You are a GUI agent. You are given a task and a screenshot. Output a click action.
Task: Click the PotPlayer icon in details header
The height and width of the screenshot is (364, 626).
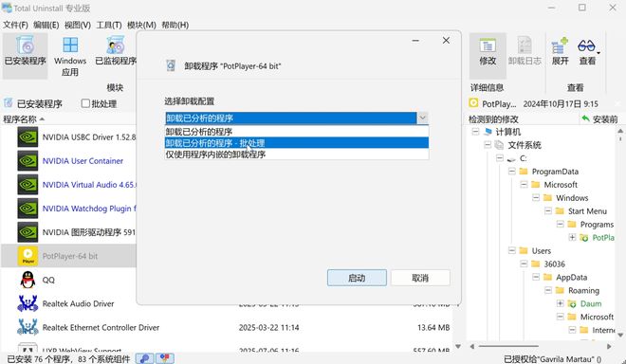click(x=473, y=103)
